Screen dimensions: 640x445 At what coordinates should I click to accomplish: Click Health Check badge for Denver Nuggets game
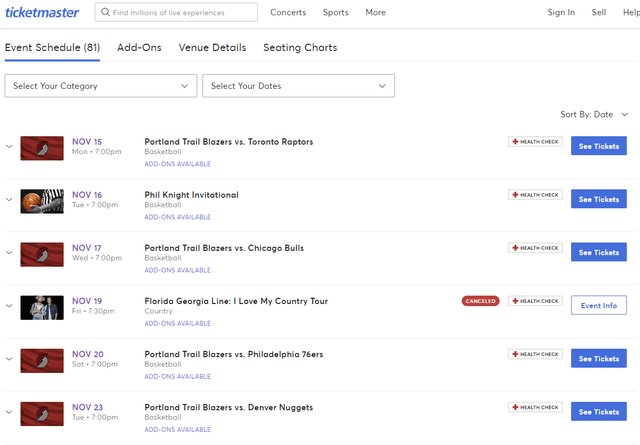[535, 407]
